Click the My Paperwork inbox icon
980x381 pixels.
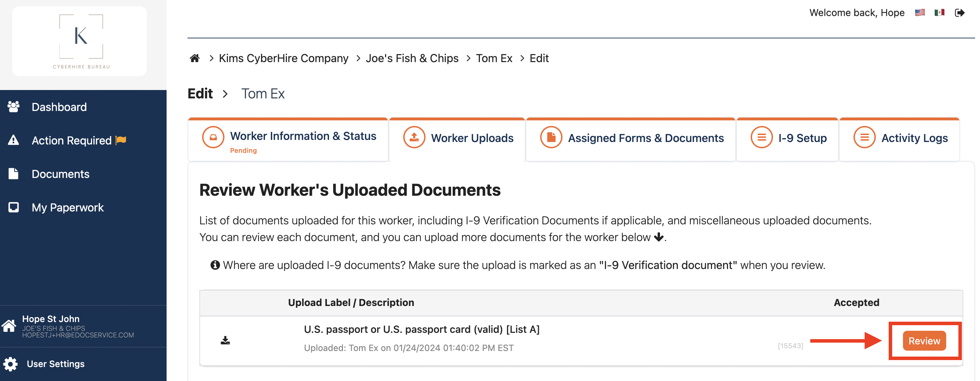pos(13,207)
